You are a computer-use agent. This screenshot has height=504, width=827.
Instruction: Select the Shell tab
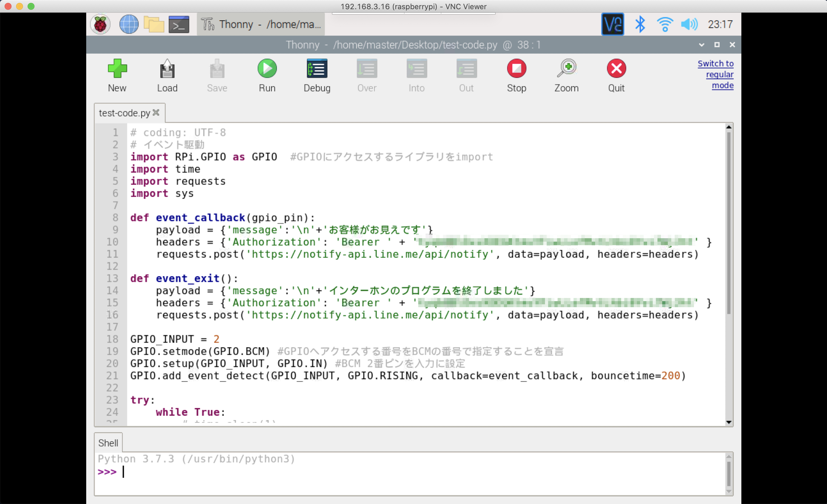pos(108,443)
